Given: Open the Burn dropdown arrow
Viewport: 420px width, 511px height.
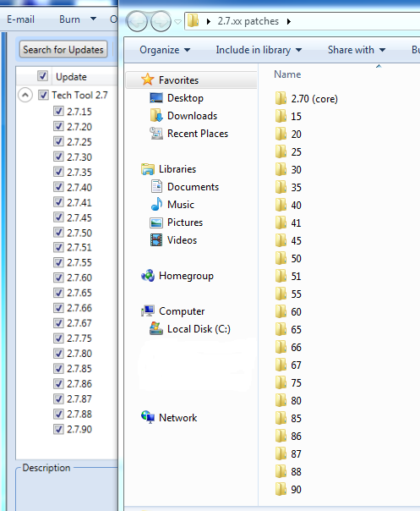Looking at the screenshot, I should tap(94, 19).
